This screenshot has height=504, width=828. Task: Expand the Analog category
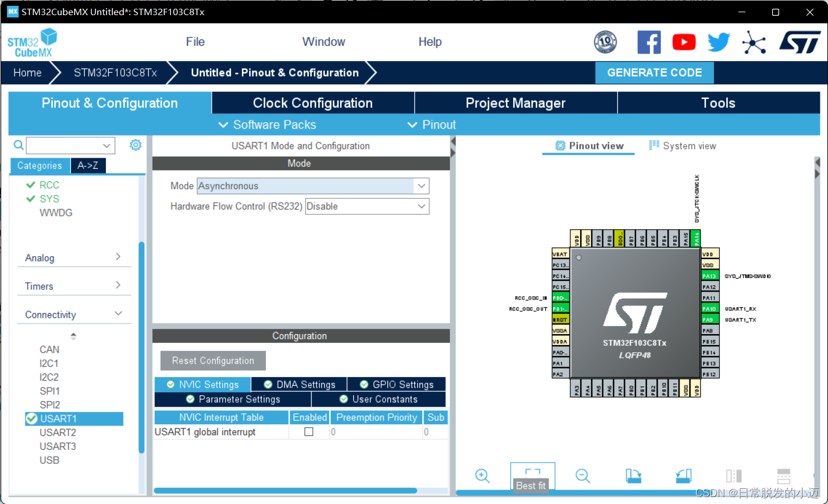[x=74, y=258]
